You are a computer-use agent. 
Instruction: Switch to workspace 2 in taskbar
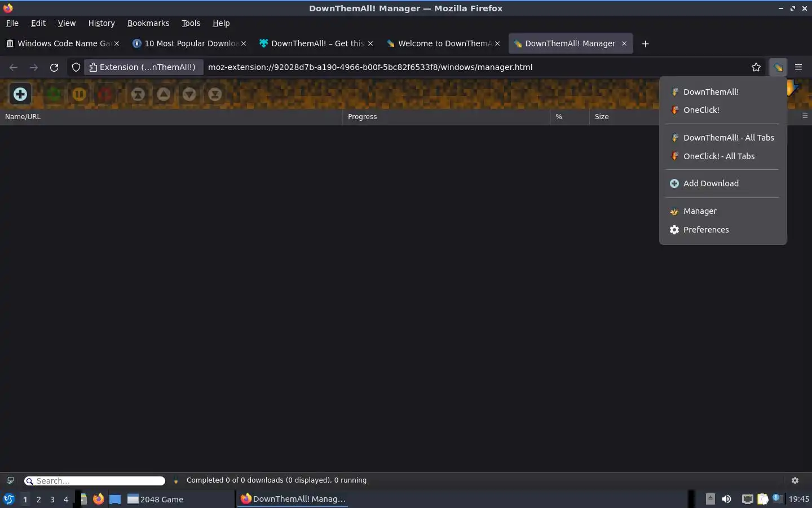coord(38,500)
